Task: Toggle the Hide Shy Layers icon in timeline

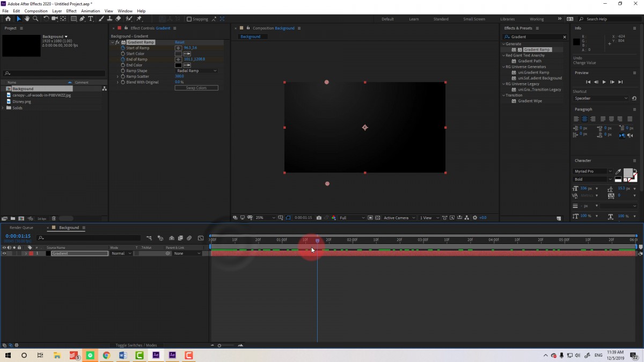Action: tap(172, 238)
